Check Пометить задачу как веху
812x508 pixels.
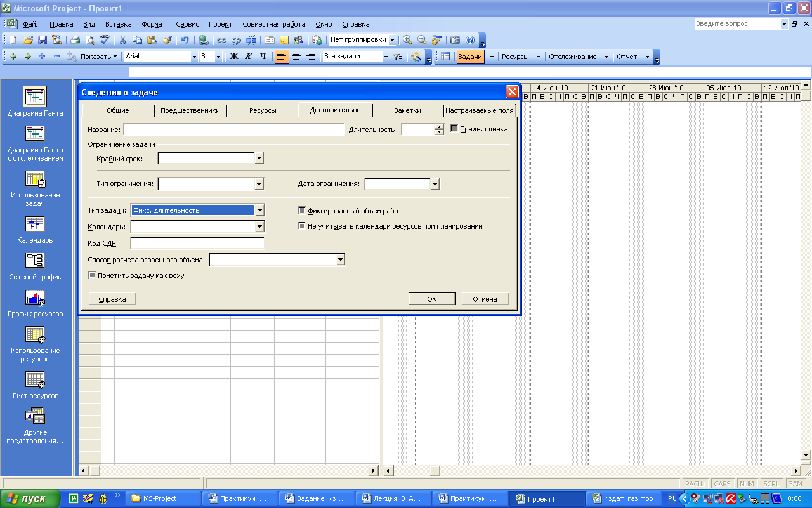tap(92, 276)
